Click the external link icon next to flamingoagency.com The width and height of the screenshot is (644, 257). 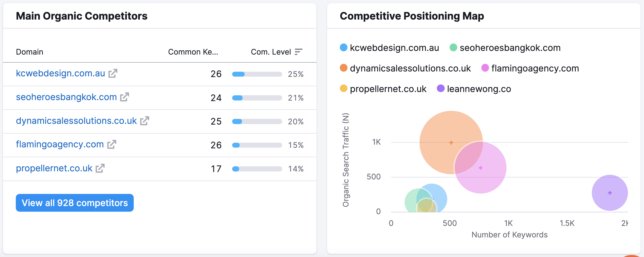tap(112, 144)
